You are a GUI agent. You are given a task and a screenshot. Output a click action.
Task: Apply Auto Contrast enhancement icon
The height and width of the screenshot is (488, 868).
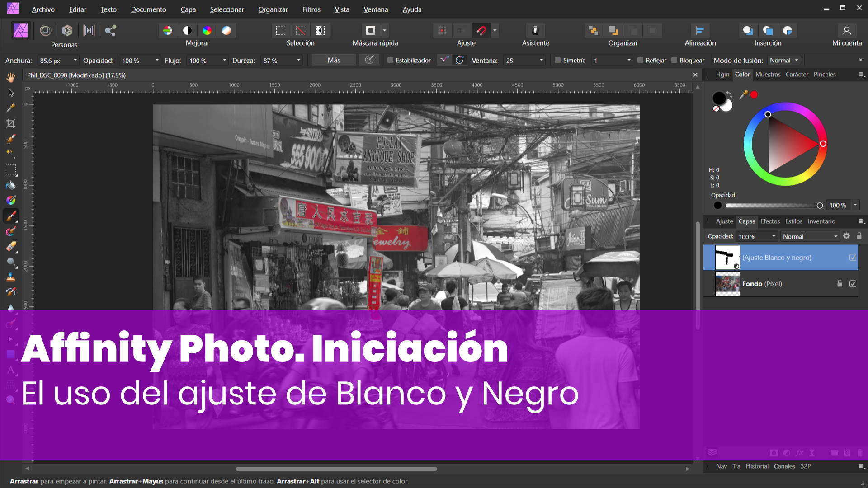click(x=187, y=30)
